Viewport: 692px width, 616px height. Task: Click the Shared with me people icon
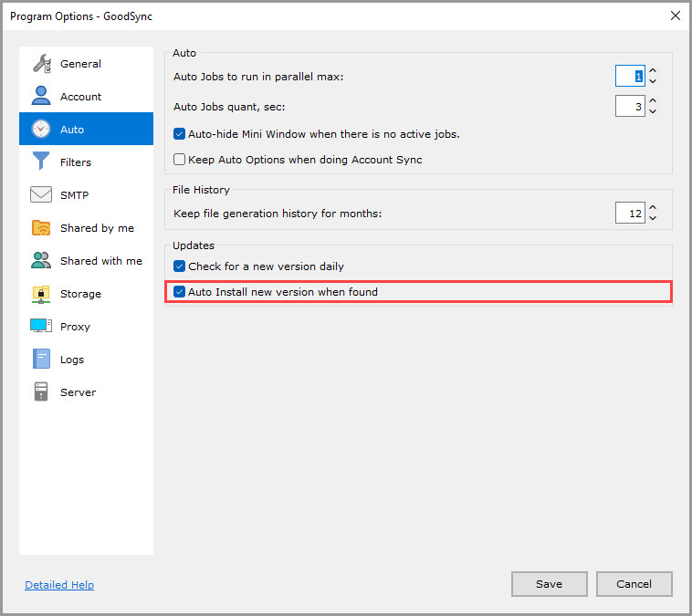pos(41,260)
